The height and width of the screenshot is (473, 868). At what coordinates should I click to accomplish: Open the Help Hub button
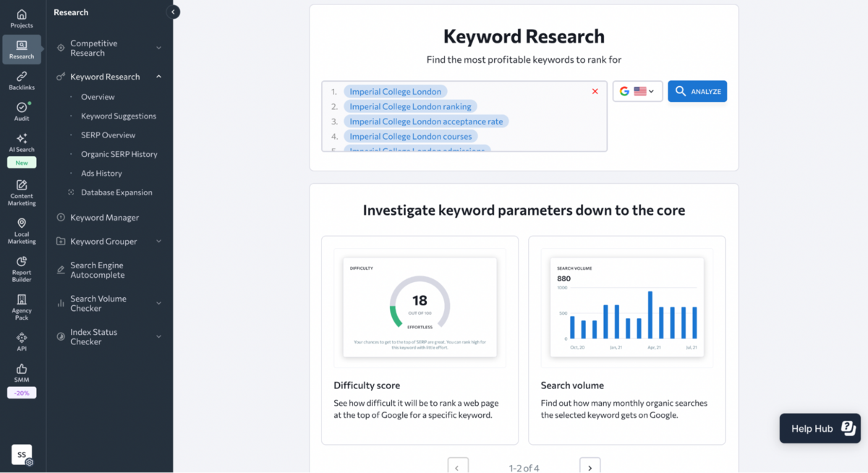point(820,428)
